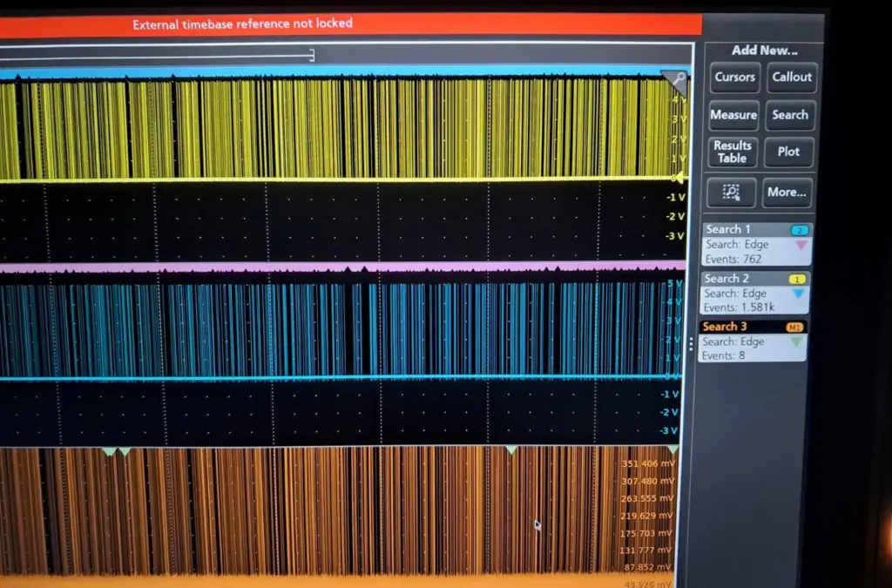
Task: Click the three-dot results bar drag handle
Action: click(x=693, y=344)
